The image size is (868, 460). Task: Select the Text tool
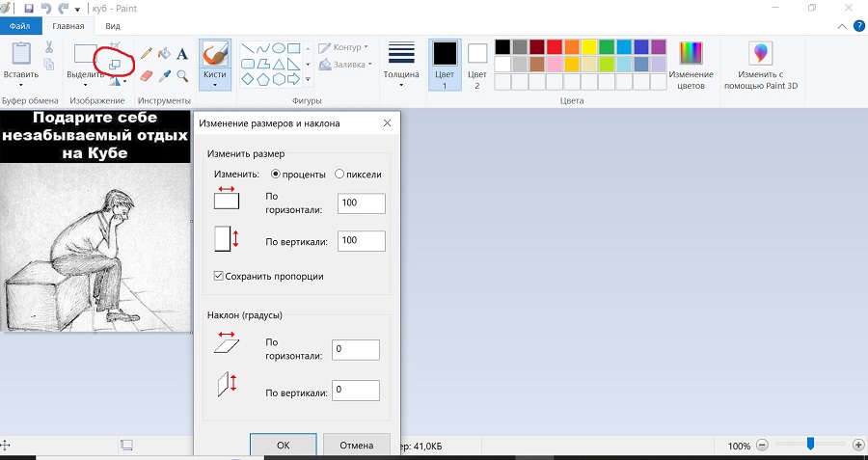[182, 54]
